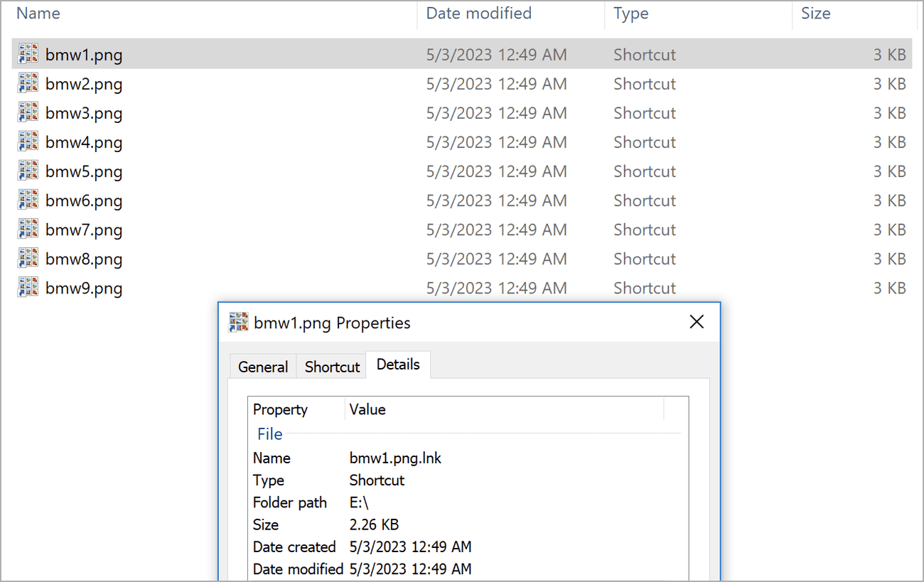The image size is (924, 582).
Task: Click the bmw5.png shortcut file icon
Action: coord(28,171)
